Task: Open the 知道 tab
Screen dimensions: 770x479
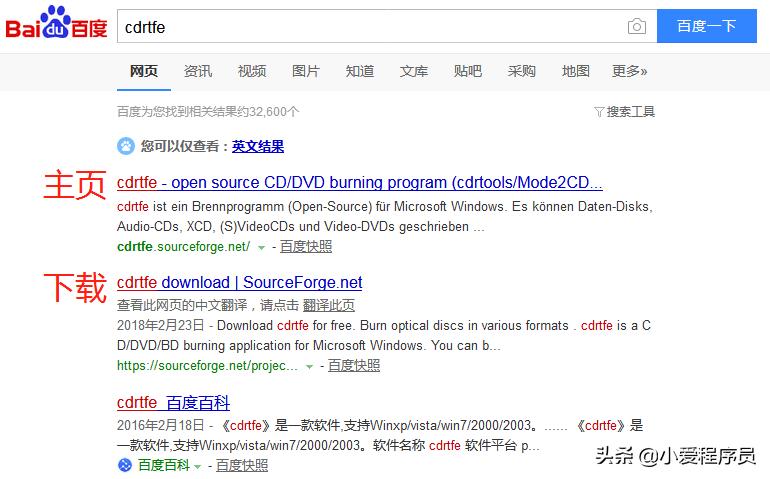Action: click(360, 71)
